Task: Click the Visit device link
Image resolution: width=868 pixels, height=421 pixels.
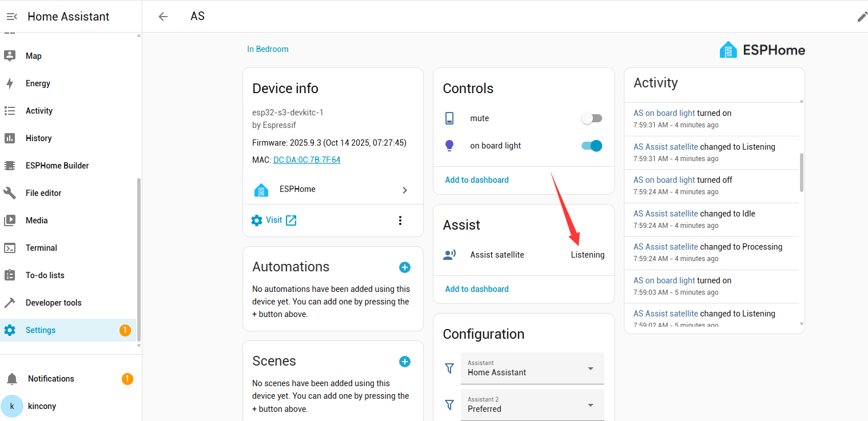Action: point(274,220)
